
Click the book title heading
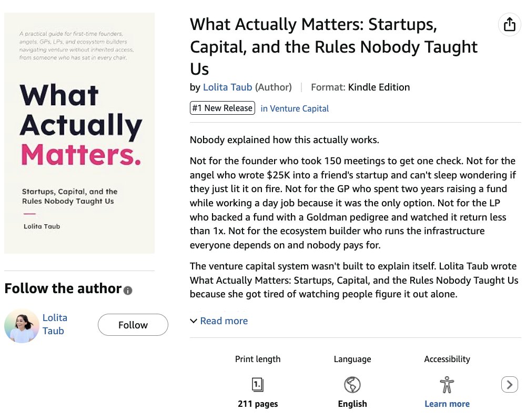tap(334, 47)
